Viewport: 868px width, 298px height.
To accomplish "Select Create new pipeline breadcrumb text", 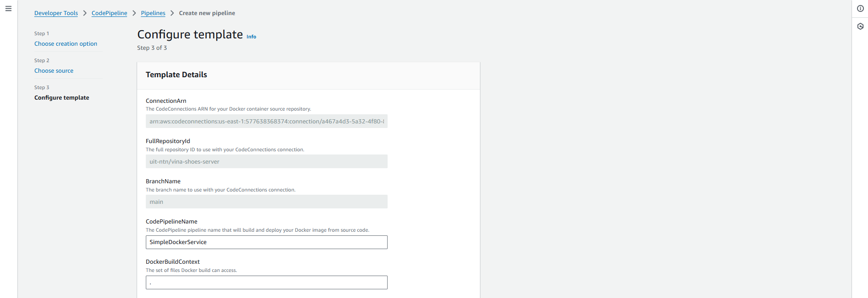I will pos(207,13).
